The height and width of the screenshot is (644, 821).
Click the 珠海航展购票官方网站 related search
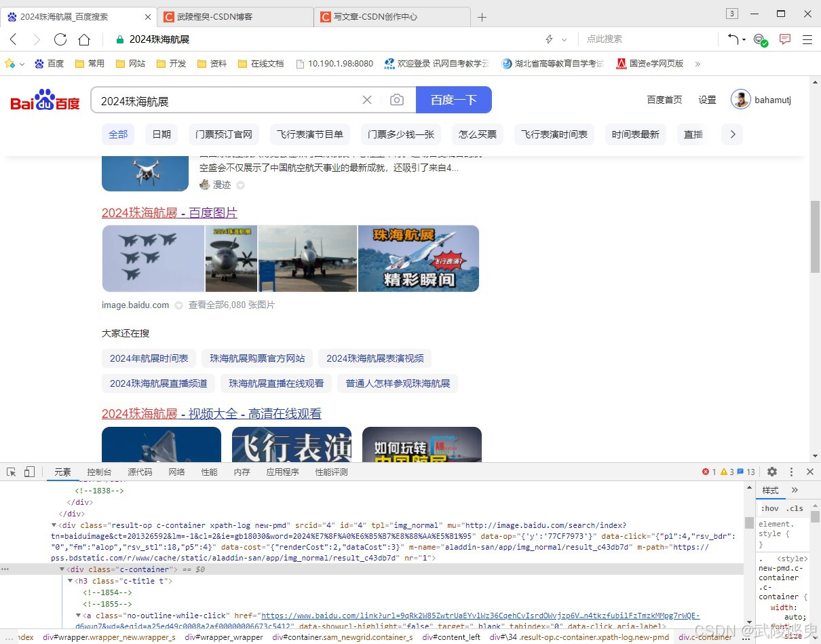(x=257, y=358)
